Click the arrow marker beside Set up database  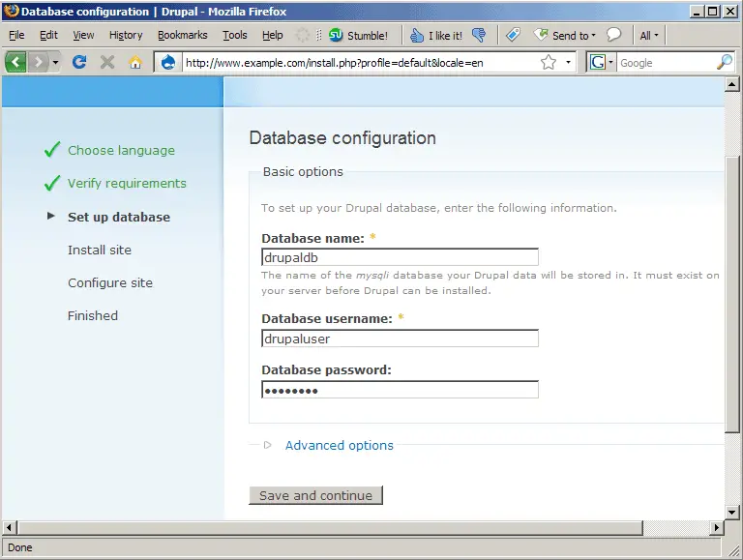pos(50,216)
